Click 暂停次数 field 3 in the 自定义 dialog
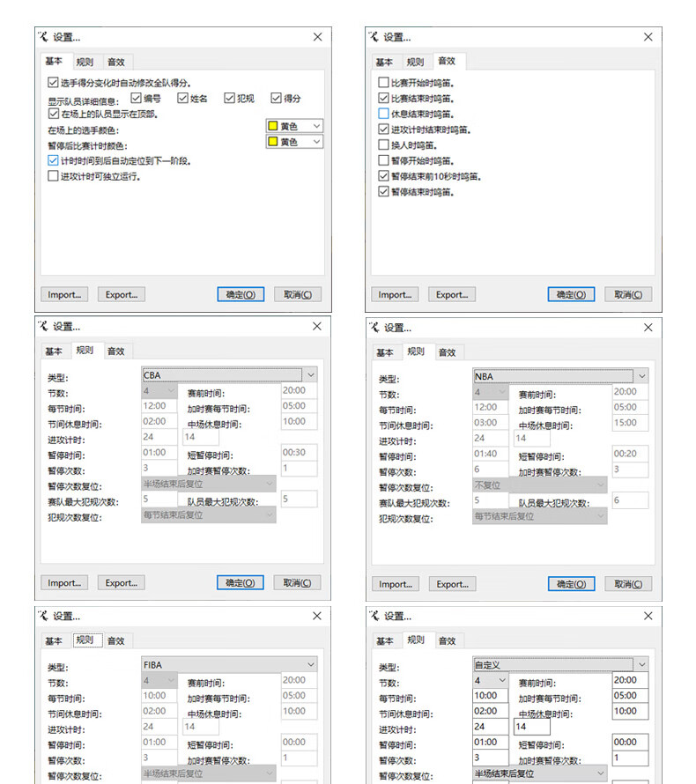696x784 pixels. coord(491,758)
